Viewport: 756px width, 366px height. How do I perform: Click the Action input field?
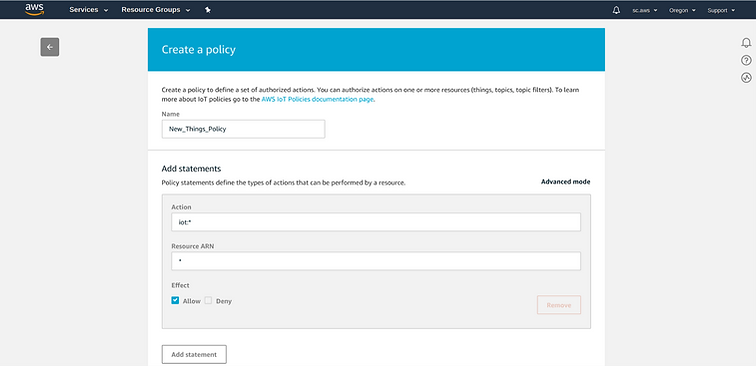[376, 222]
